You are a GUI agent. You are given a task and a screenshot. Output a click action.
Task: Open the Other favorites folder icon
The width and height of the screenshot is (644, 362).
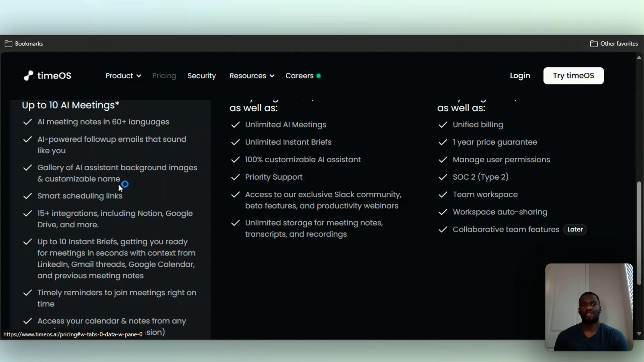point(594,44)
